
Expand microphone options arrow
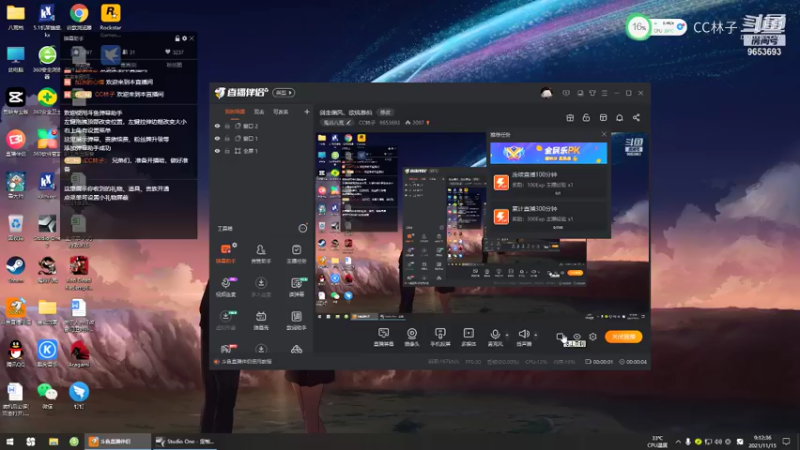(x=507, y=335)
